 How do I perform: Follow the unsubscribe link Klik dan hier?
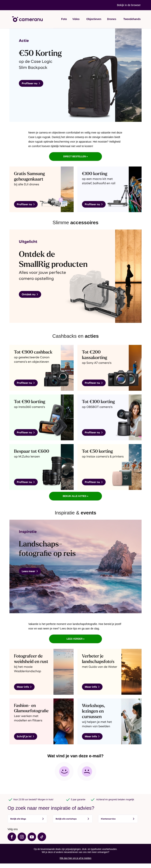tap(75, 858)
